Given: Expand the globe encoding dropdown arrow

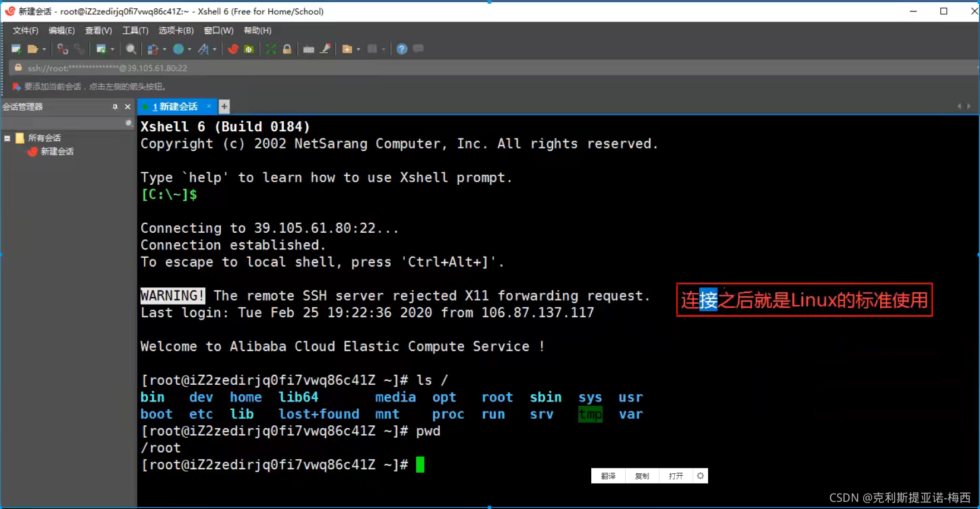Looking at the screenshot, I should click(x=189, y=49).
